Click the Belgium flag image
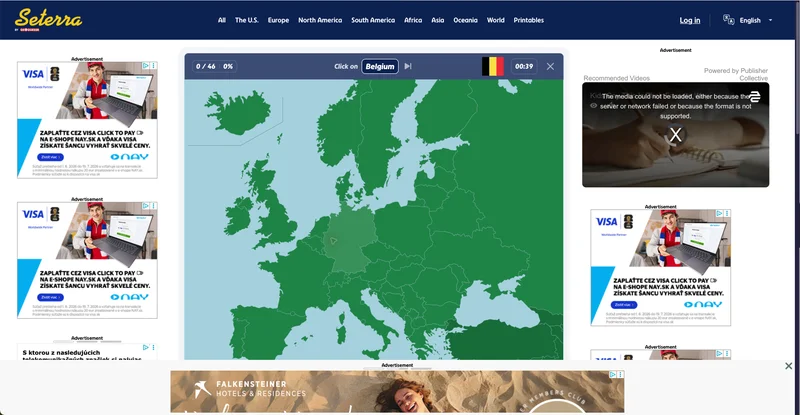 coord(493,66)
